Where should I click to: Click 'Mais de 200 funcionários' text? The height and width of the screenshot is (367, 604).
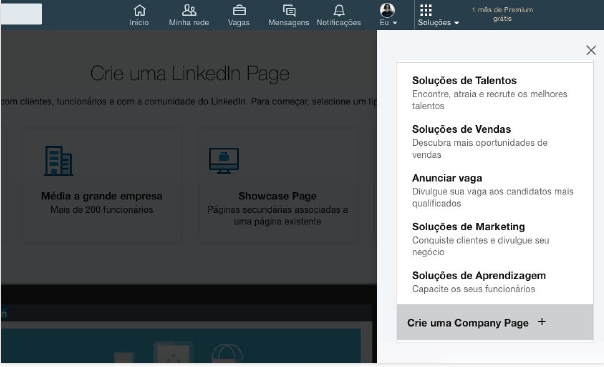pos(102,210)
